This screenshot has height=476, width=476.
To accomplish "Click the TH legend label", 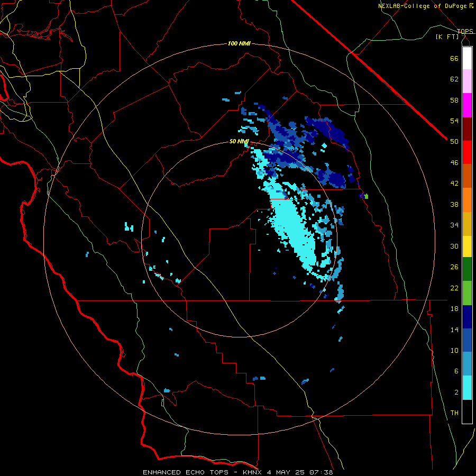I will [454, 413].
